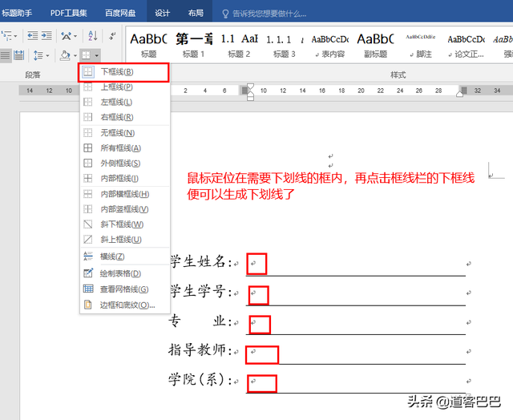
Task: Select 外侧框线(S) outside borders
Action: 124,164
